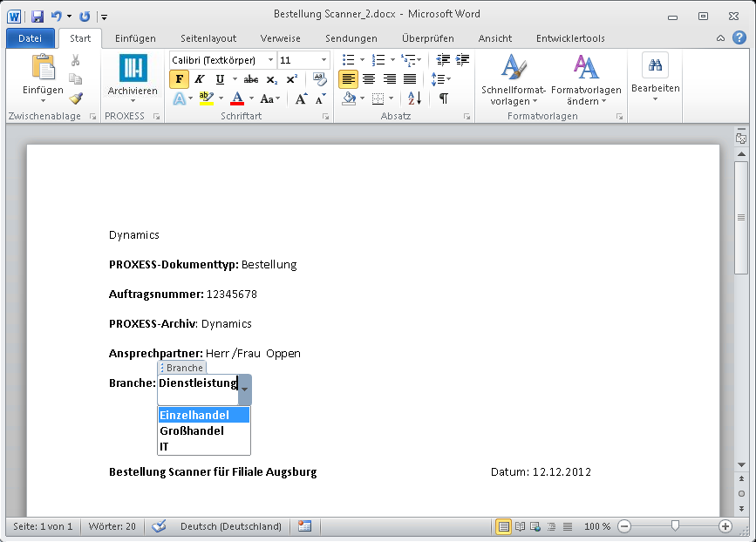Toggle Branche combo box dropdown arrow
Image resolution: width=756 pixels, height=542 pixels.
[245, 390]
